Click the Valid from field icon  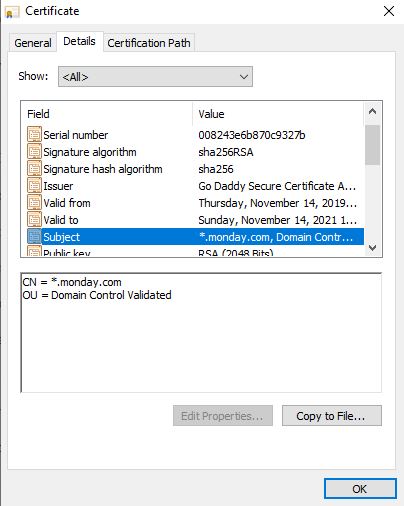coord(34,203)
